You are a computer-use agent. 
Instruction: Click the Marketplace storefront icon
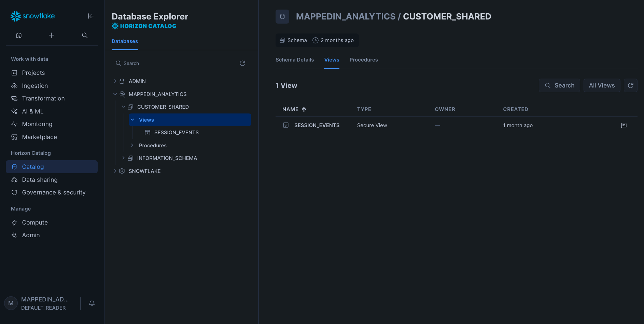click(x=14, y=137)
